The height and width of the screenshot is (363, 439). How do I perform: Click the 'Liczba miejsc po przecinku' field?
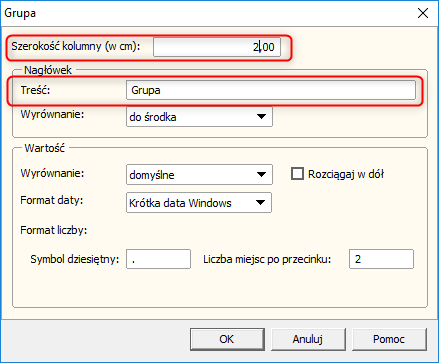[x=381, y=259]
